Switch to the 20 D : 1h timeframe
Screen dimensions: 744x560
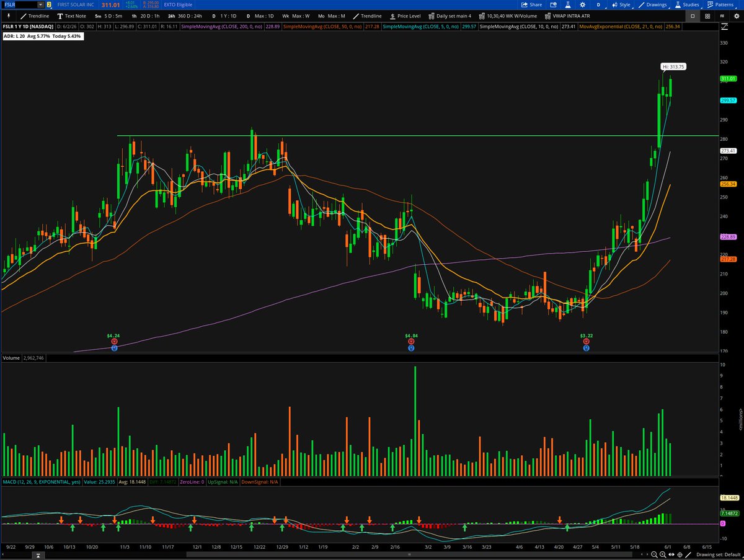(x=146, y=16)
